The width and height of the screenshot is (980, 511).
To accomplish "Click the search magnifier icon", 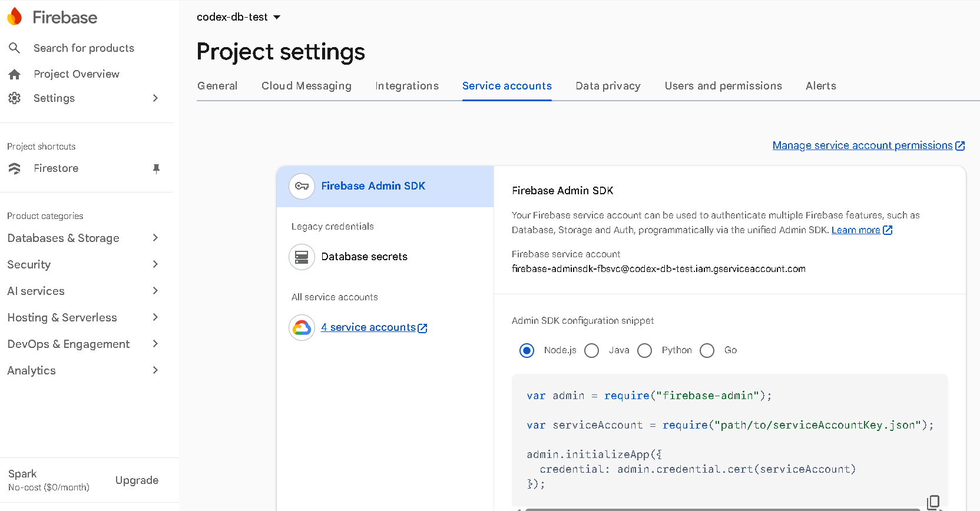I will pos(15,48).
